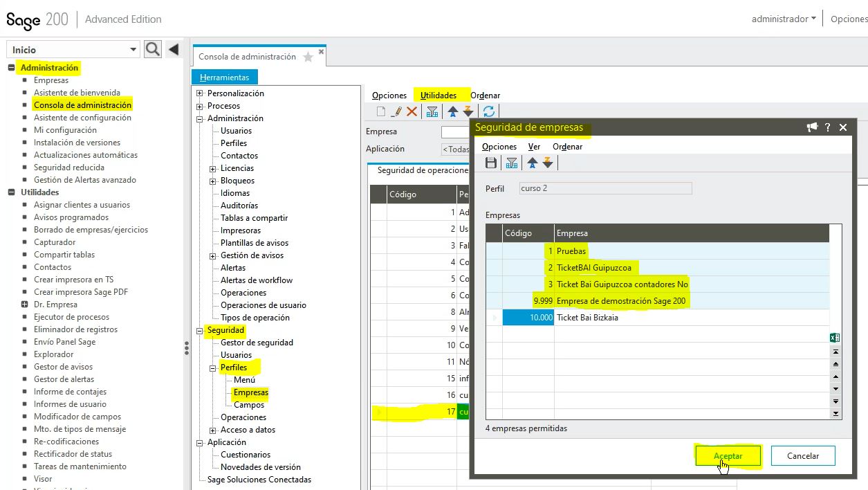Click the sort ascending icon in the console toolbar

point(453,111)
